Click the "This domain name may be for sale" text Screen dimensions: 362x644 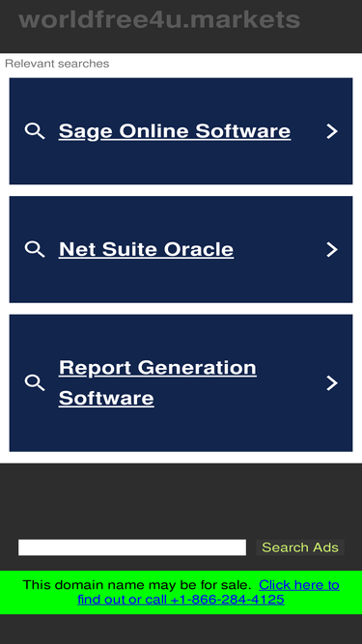137,585
